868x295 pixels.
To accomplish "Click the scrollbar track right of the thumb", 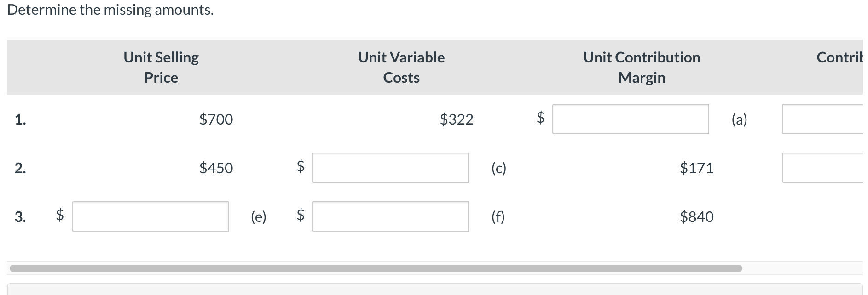I will tap(802, 268).
